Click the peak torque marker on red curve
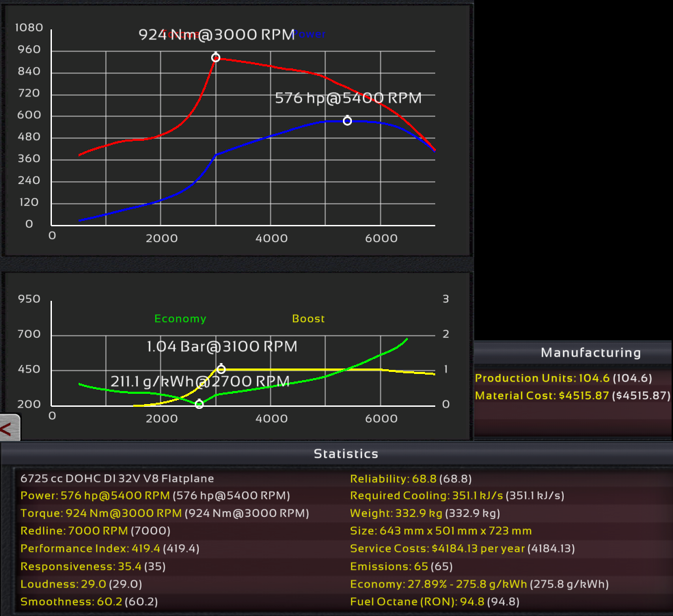 pos(216,57)
